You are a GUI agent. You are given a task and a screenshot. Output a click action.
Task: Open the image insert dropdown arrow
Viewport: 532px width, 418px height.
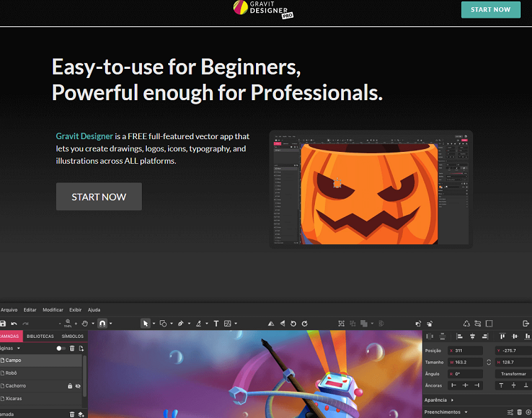coord(235,324)
